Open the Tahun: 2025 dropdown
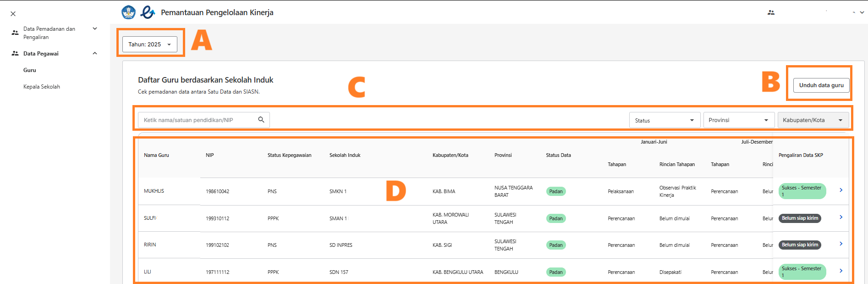 pos(149,45)
